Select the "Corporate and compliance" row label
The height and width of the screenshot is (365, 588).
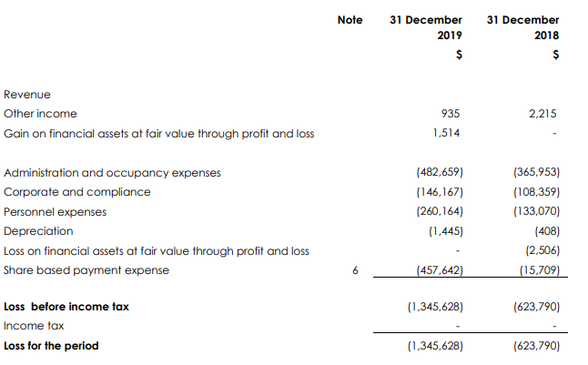[77, 192]
